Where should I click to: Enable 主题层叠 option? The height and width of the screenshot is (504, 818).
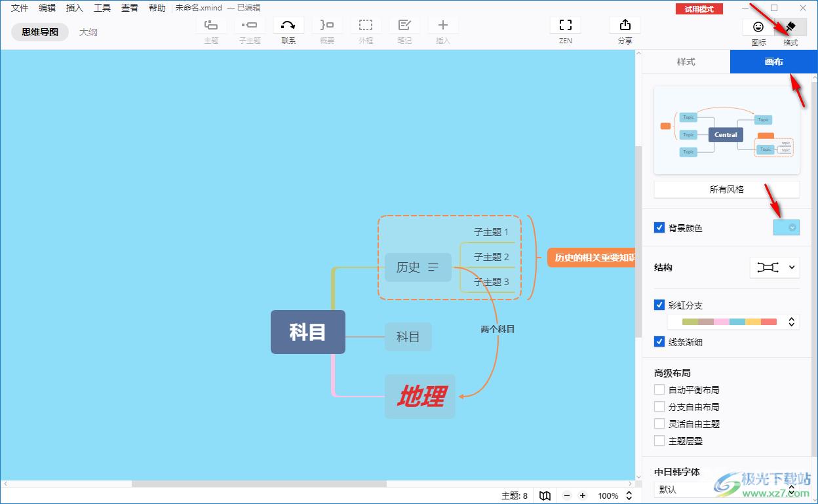(659, 441)
